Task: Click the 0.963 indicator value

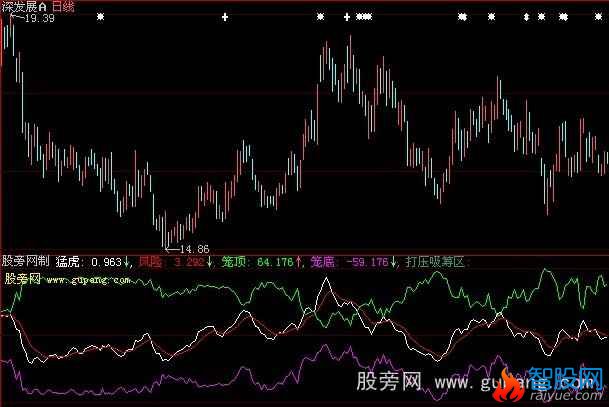Action: click(106, 262)
